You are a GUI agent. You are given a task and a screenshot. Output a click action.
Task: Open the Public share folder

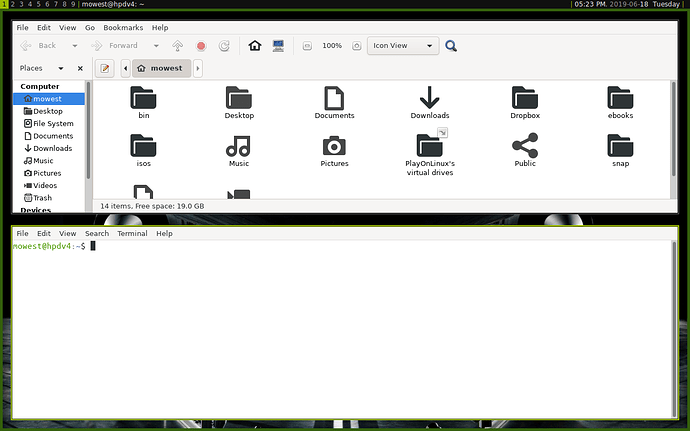pos(525,146)
